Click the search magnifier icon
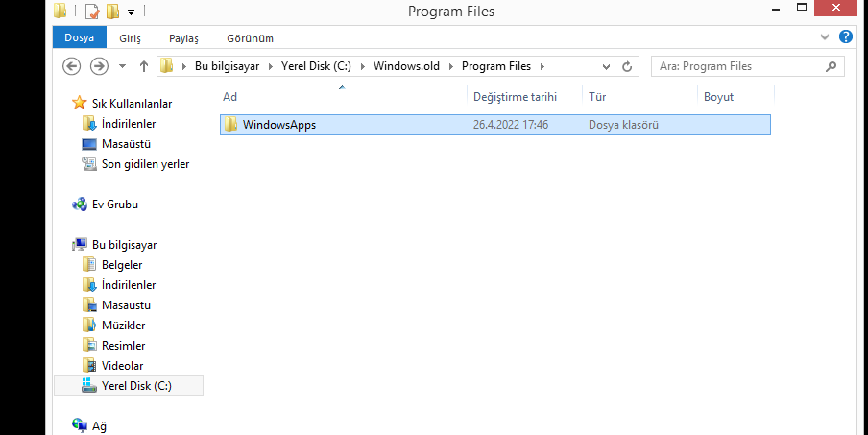 click(x=831, y=66)
